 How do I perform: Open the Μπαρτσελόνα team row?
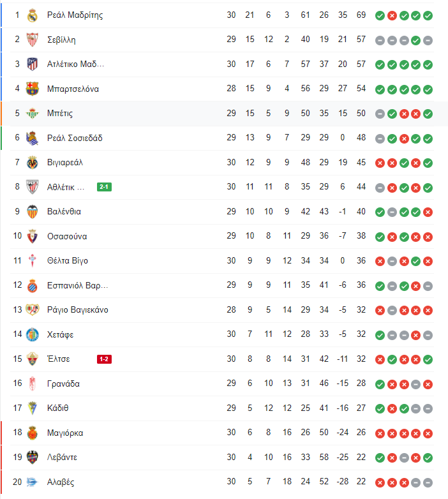pyautogui.click(x=222, y=89)
